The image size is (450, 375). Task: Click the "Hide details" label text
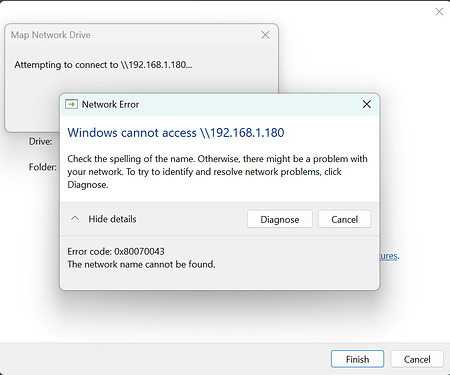click(112, 219)
